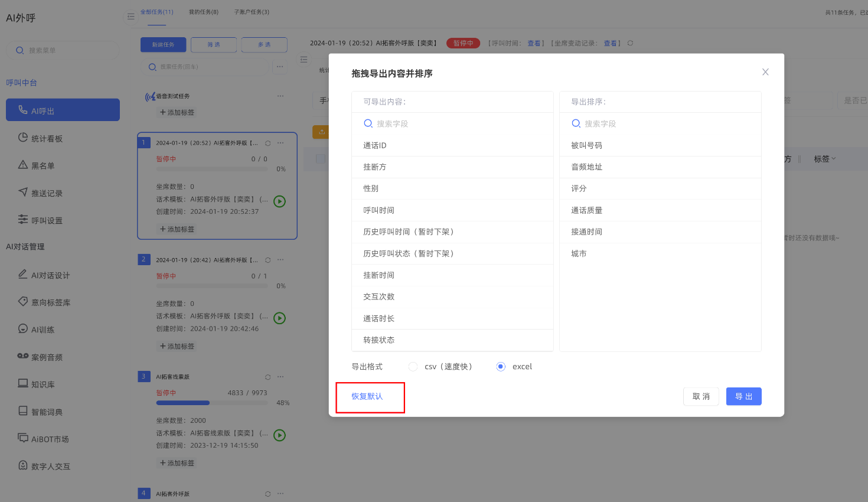Click the green play button on task 3
The image size is (868, 502).
coord(280,435)
